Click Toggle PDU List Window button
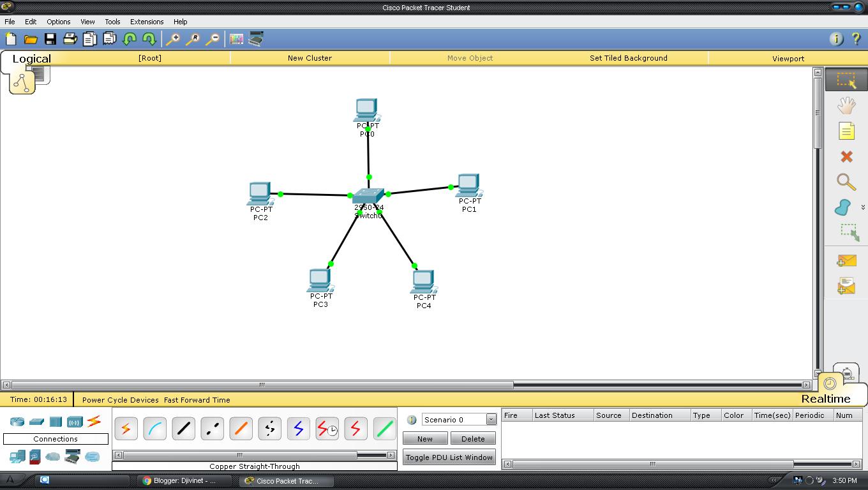 (449, 457)
